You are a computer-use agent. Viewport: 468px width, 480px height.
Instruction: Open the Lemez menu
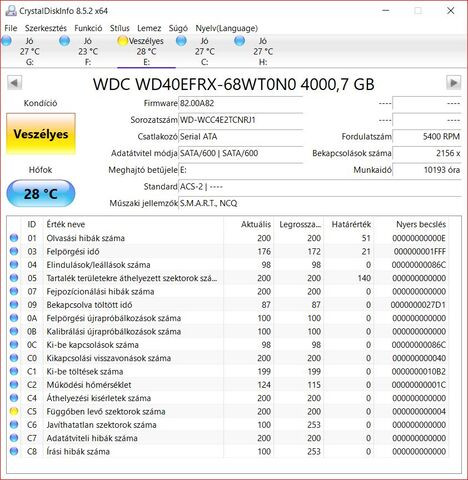pyautogui.click(x=149, y=28)
